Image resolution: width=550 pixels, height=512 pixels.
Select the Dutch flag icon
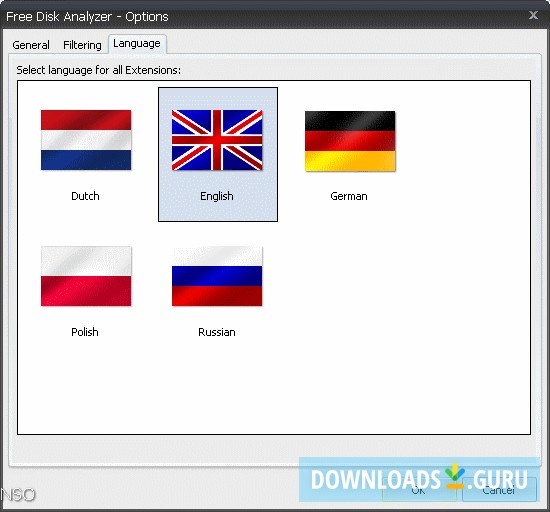point(86,140)
